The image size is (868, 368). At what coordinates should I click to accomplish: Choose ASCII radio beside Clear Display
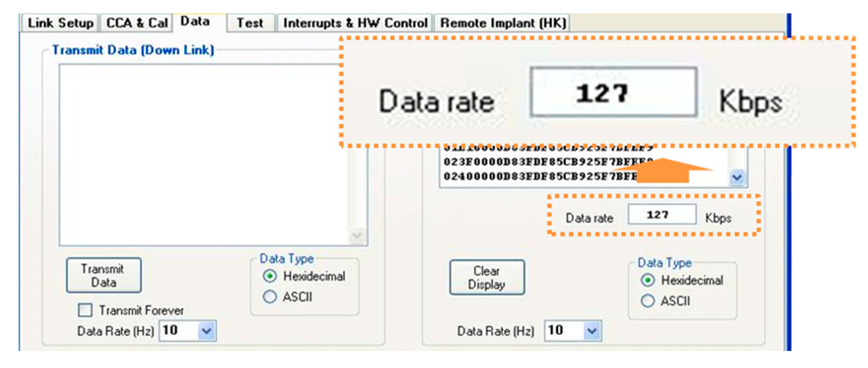tap(648, 301)
